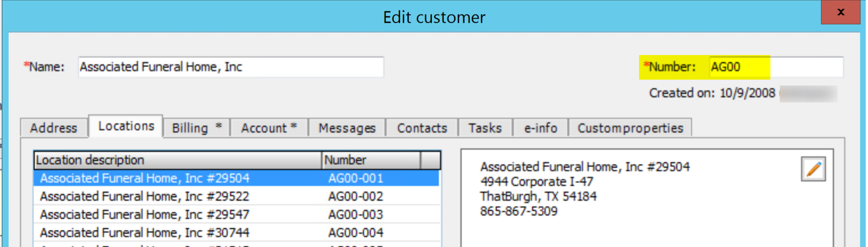Click the phone number 865-867-5309
This screenshot has height=247, width=868.
point(519,211)
